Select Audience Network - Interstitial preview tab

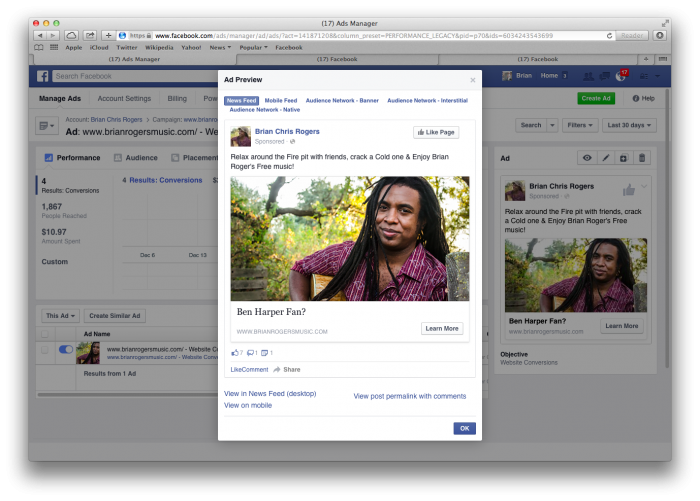pyautogui.click(x=427, y=100)
